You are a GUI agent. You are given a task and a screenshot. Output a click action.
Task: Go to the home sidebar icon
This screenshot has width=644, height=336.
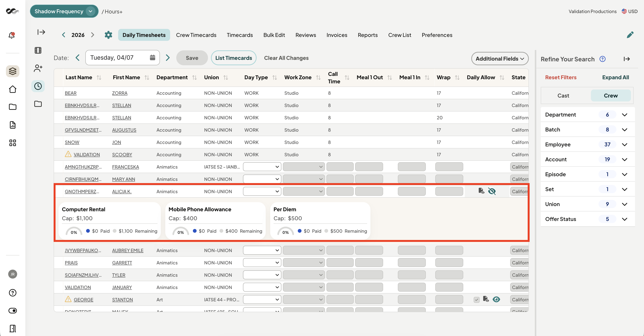click(12, 89)
